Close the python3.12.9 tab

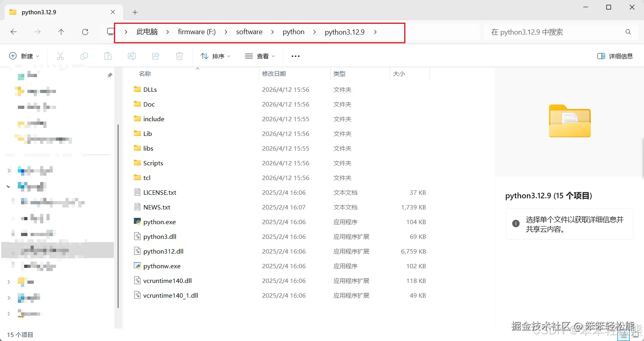(x=113, y=12)
